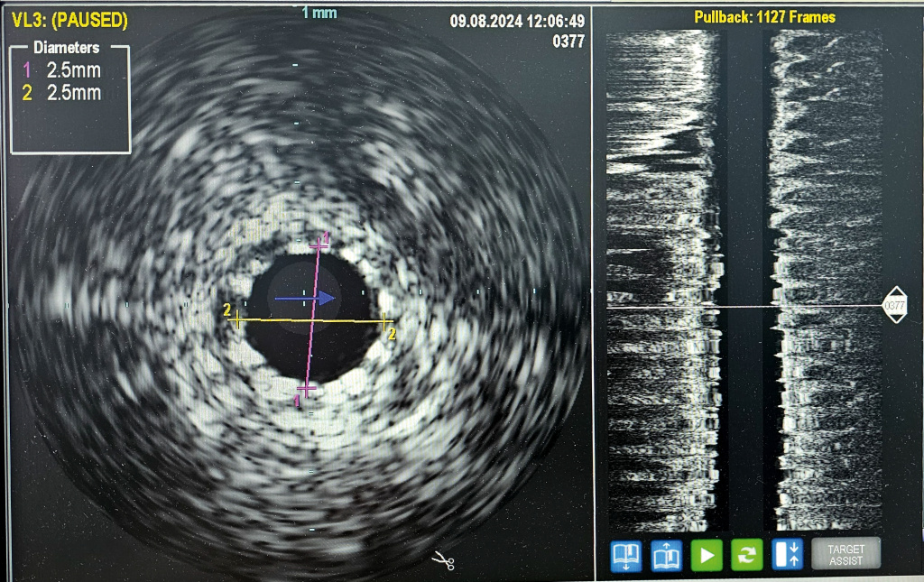The image size is (924, 582).
Task: Click diameter 2 value in Diameters box
Action: click(73, 92)
